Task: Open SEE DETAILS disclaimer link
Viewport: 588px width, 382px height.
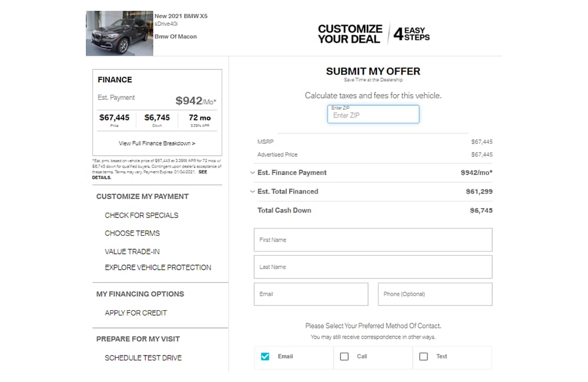Action: [x=149, y=175]
